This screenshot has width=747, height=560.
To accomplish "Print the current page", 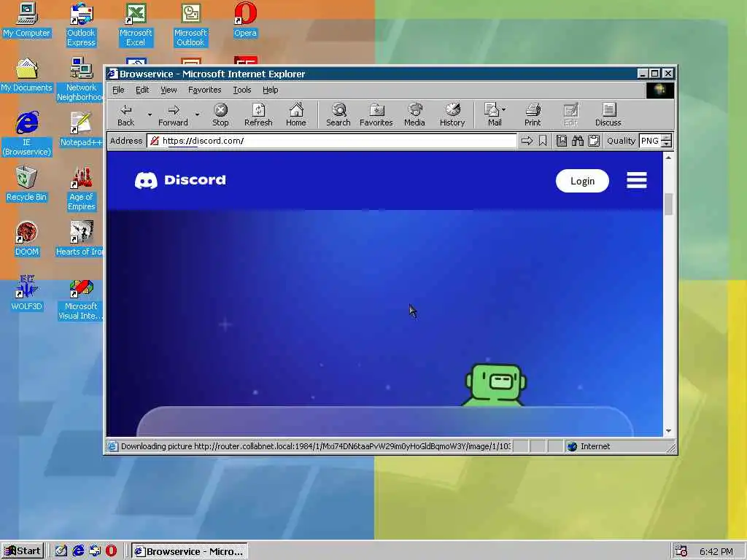I will pos(533,114).
